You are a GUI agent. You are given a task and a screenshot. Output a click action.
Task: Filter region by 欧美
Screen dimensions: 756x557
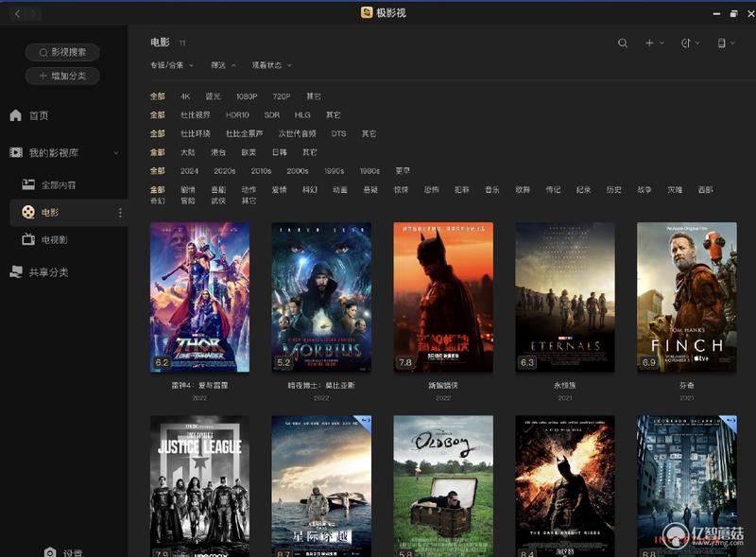(249, 152)
